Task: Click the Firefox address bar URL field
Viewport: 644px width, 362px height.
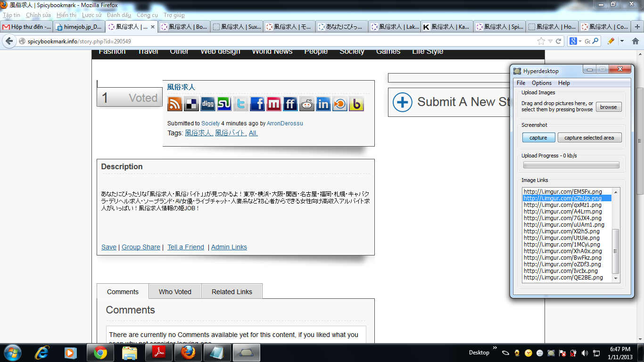Action: (x=281, y=41)
